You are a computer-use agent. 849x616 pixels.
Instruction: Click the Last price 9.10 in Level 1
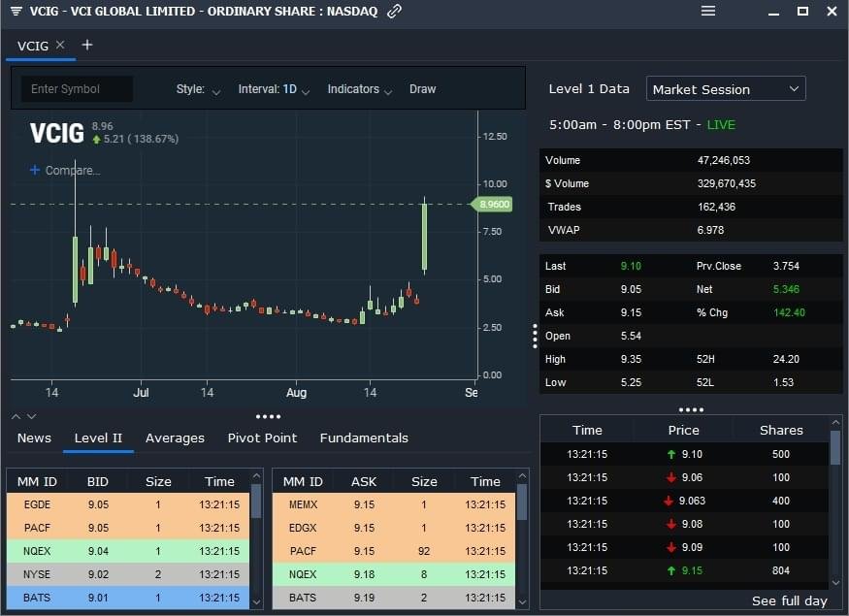click(x=631, y=266)
